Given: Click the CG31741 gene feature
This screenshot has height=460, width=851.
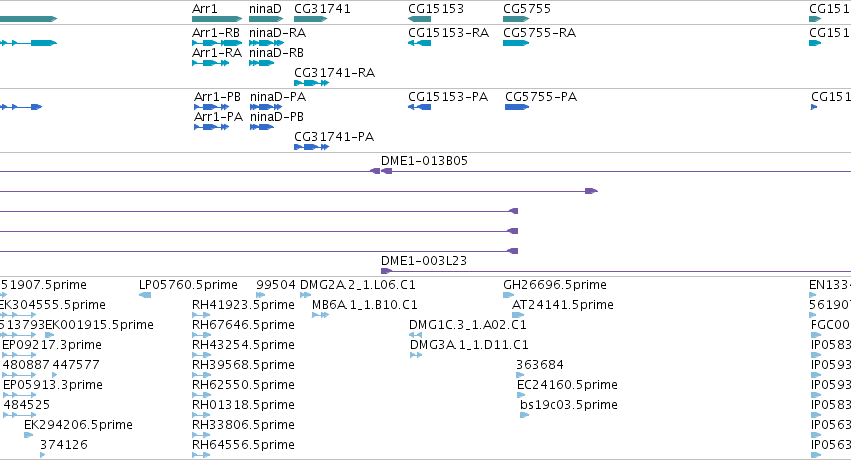Looking at the screenshot, I should pyautogui.click(x=310, y=19).
